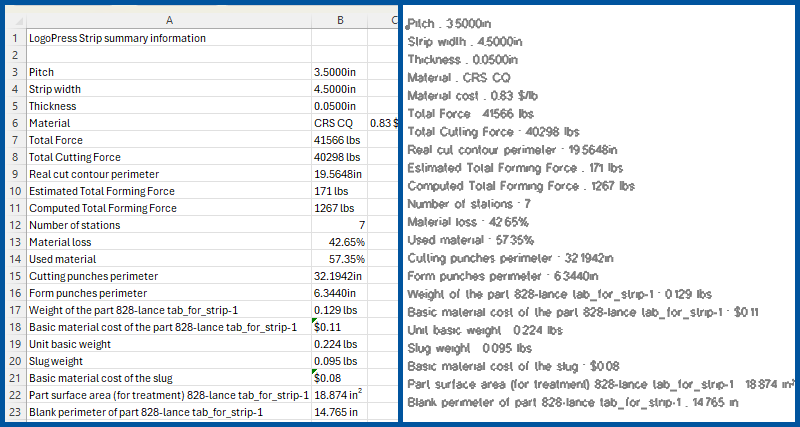Select cell with value $0.08
This screenshot has width=800, height=427.
click(x=340, y=378)
